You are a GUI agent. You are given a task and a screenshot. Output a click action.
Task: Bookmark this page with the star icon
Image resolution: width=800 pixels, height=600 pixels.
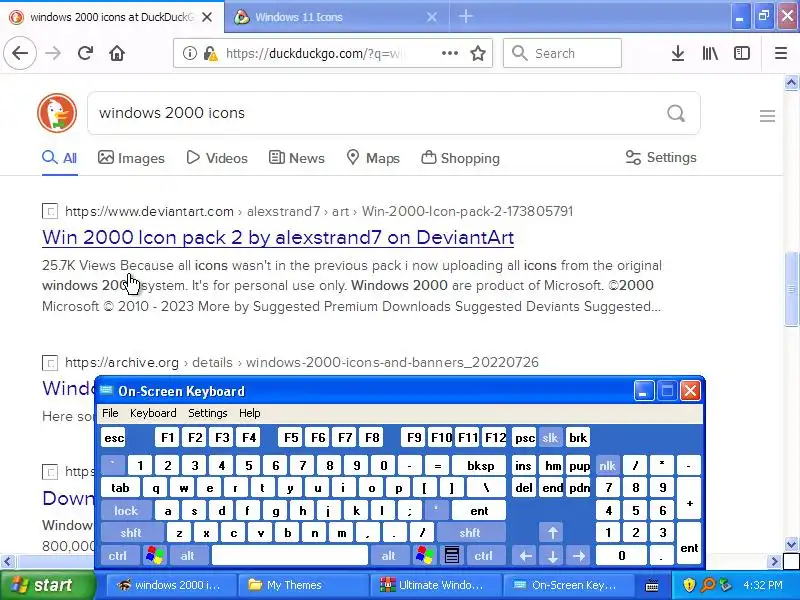pyautogui.click(x=478, y=53)
